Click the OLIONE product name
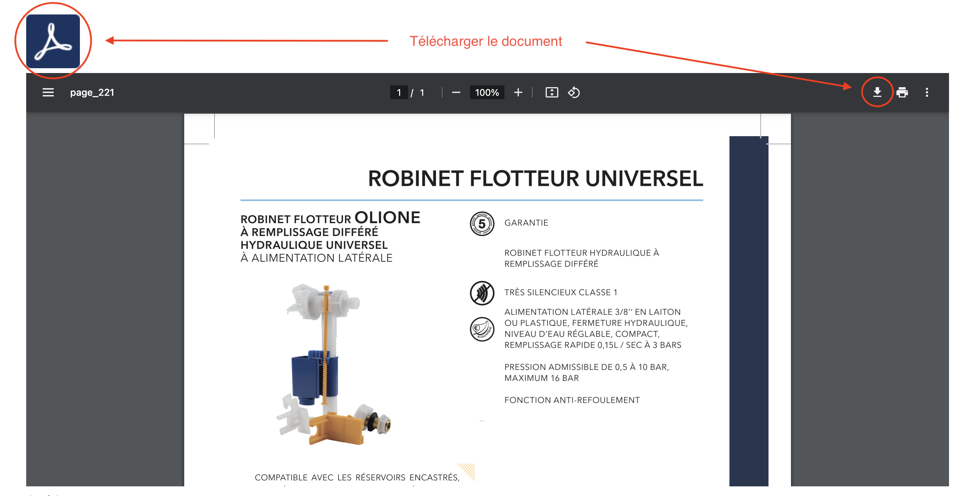This screenshot has width=980, height=496. pyautogui.click(x=387, y=218)
